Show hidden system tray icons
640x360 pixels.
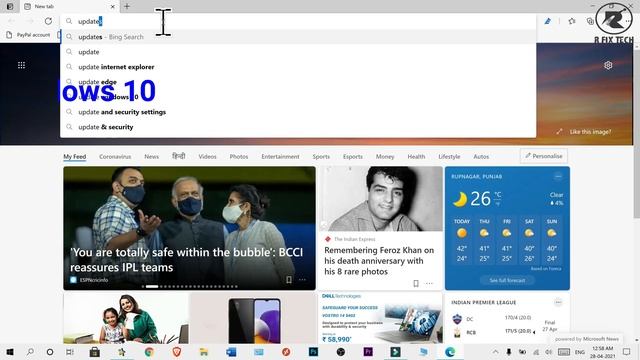tap(495, 352)
